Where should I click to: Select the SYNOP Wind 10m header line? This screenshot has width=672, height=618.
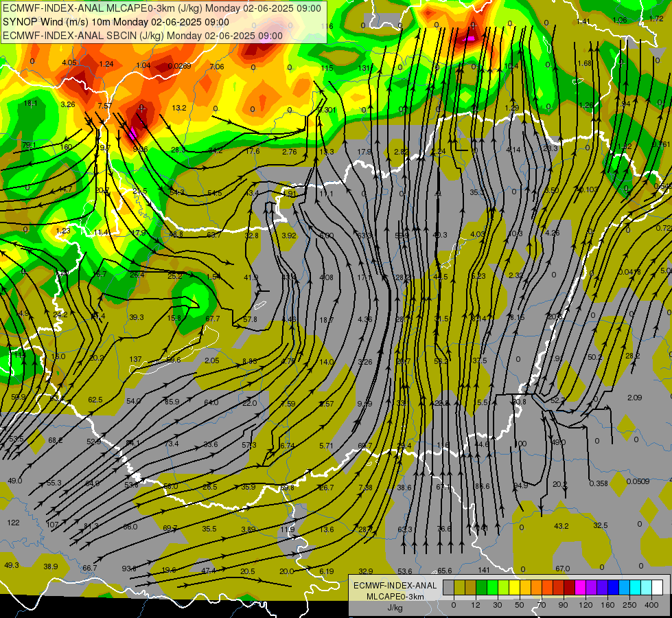point(116,22)
